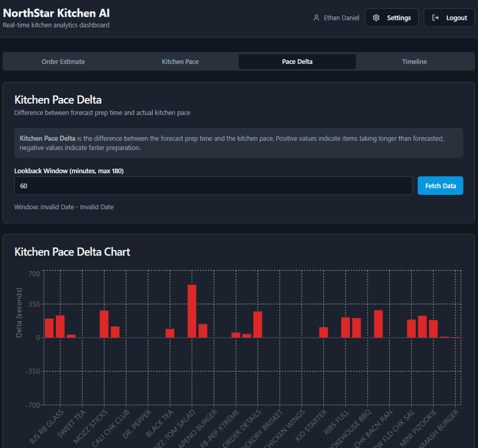Open the Timeline tab
This screenshot has width=478, height=448.
point(414,62)
